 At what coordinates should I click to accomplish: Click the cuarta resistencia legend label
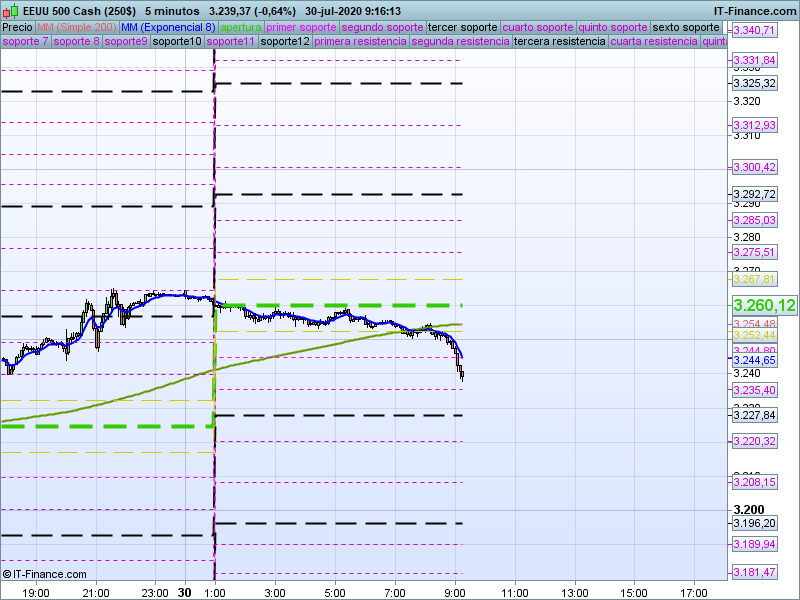pos(653,42)
